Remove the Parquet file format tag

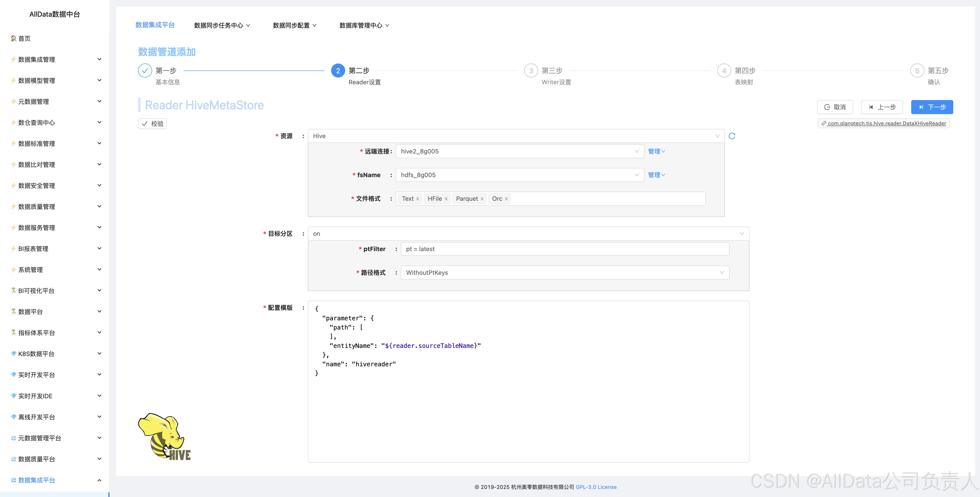[x=482, y=199]
